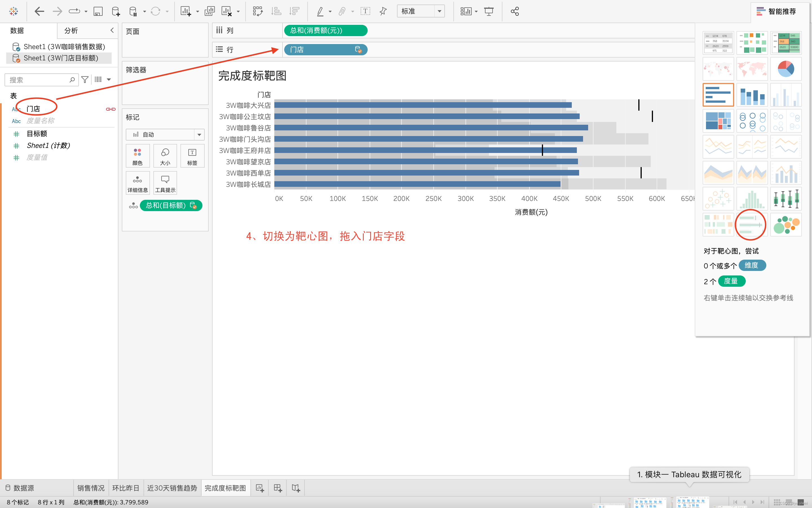Select treemap chart in Show Me
Image resolution: width=812 pixels, height=508 pixels.
pyautogui.click(x=718, y=121)
